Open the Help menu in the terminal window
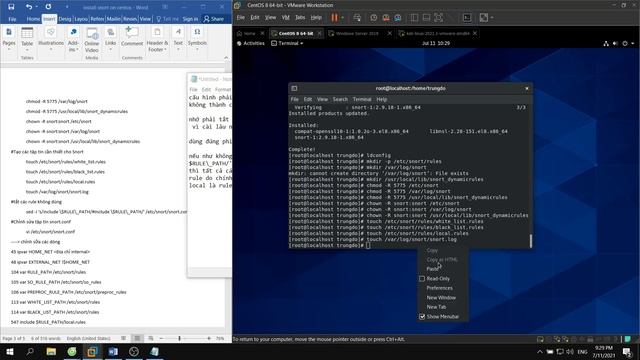Screen dimensions: 640x360 tap(382, 99)
